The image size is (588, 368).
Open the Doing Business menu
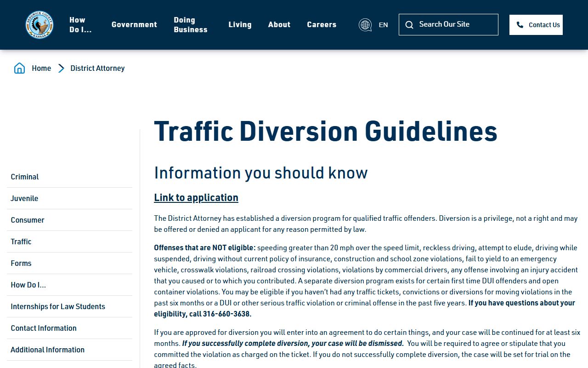(x=191, y=25)
